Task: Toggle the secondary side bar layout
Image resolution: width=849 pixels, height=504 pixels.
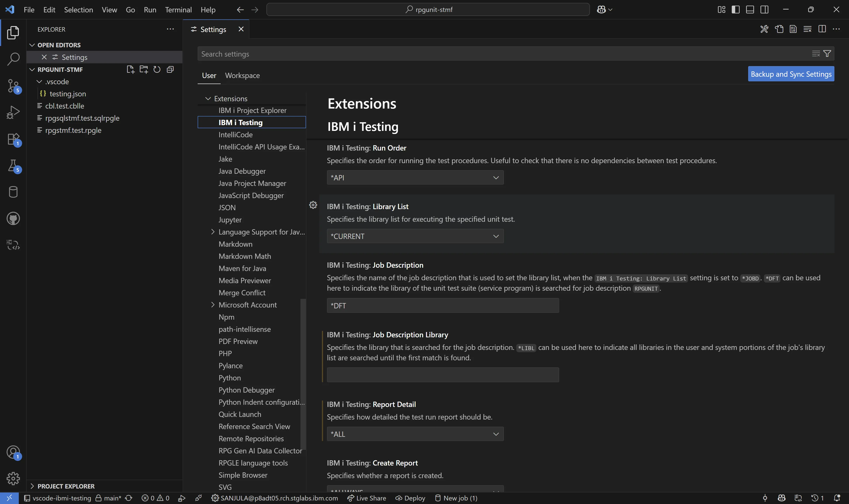Action: click(x=765, y=10)
